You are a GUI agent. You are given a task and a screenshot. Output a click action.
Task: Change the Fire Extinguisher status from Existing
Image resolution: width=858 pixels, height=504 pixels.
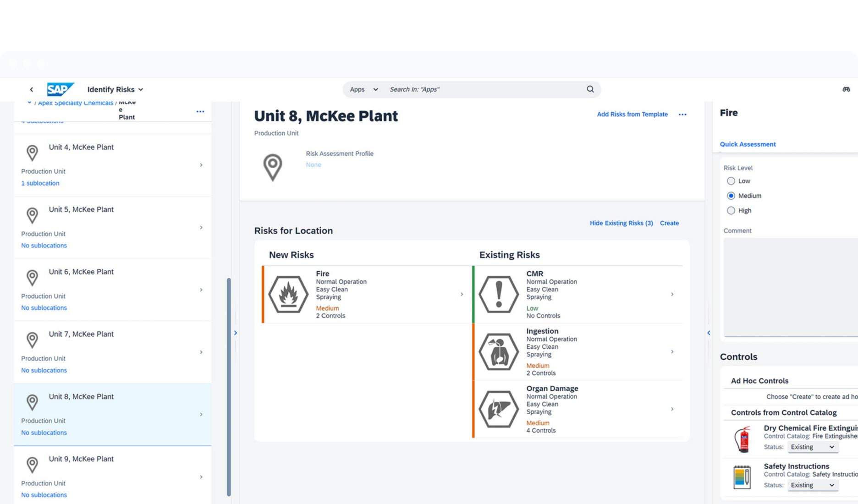point(813,447)
